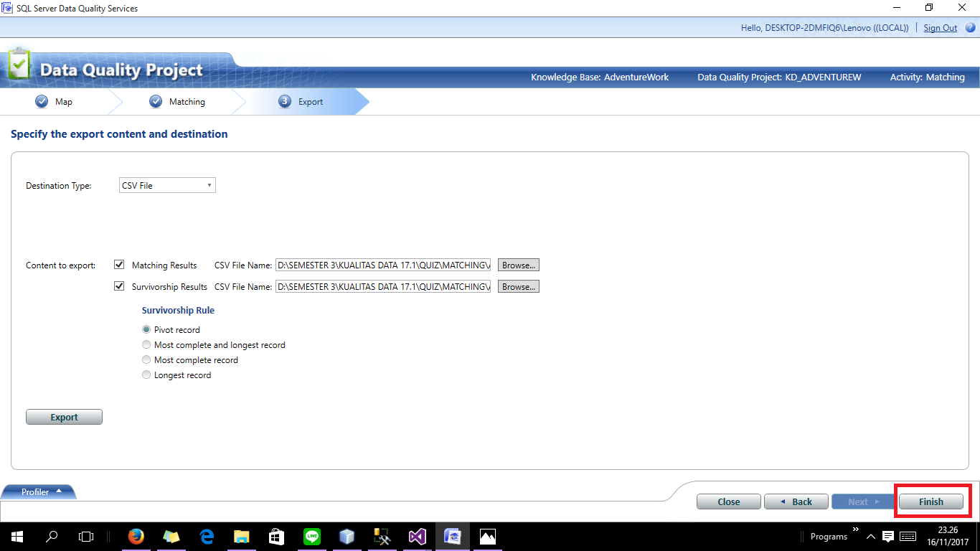Open the tools utility app on taskbar
This screenshot has width=980, height=551.
pos(382,536)
